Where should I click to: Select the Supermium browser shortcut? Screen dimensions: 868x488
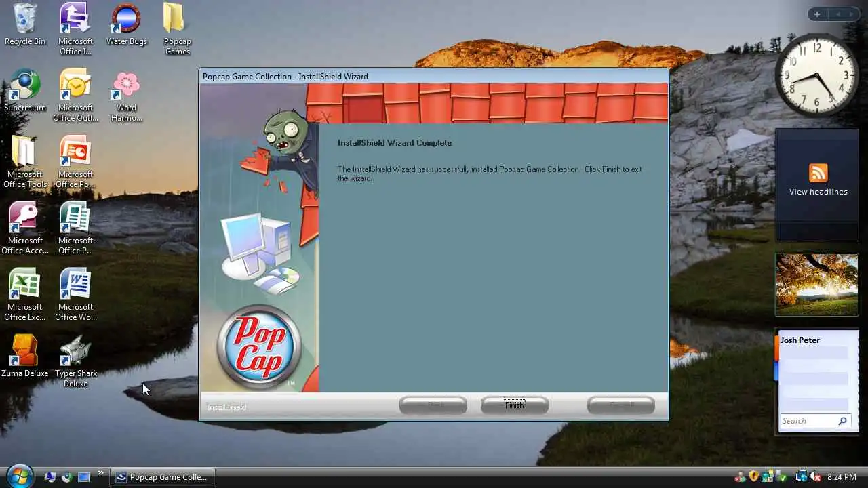(25, 91)
